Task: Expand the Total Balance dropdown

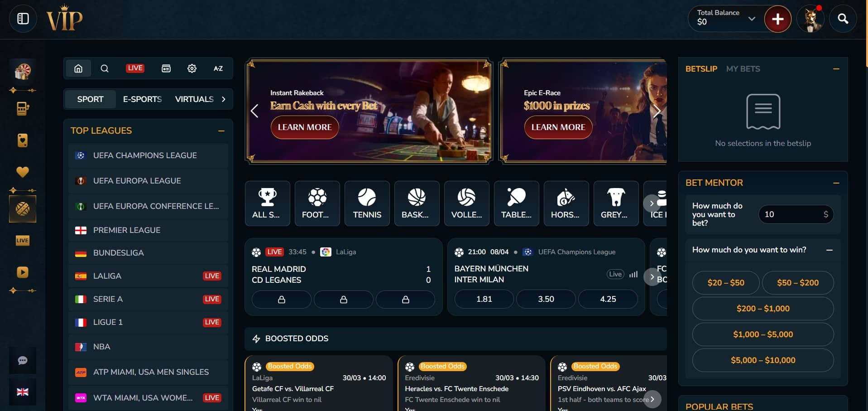Action: point(752,19)
